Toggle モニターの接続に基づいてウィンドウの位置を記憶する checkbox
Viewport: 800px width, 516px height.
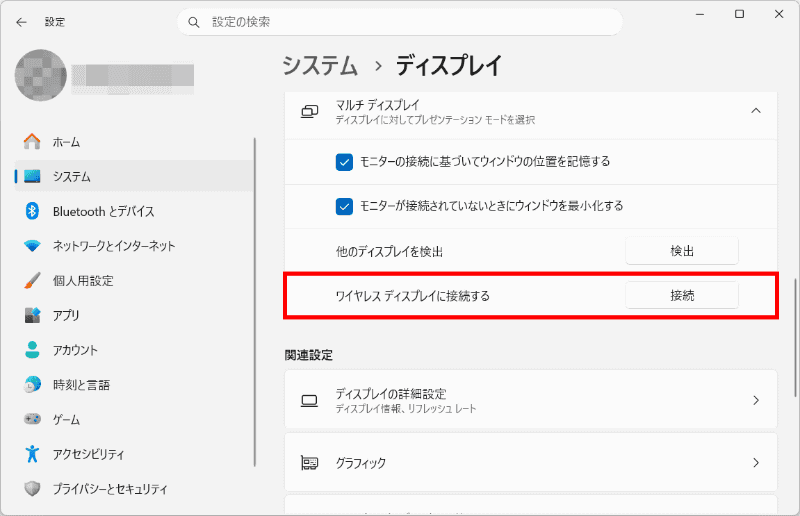click(x=344, y=162)
